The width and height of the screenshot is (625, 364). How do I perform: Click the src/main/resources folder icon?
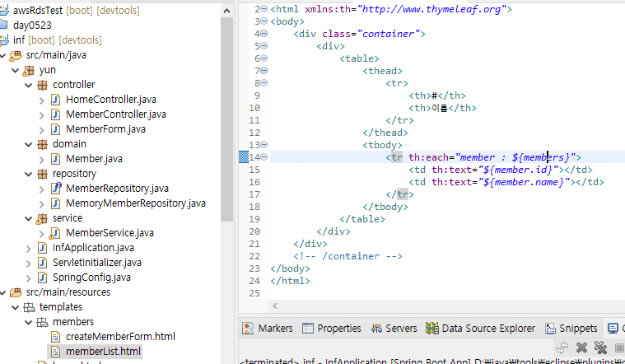(16, 292)
